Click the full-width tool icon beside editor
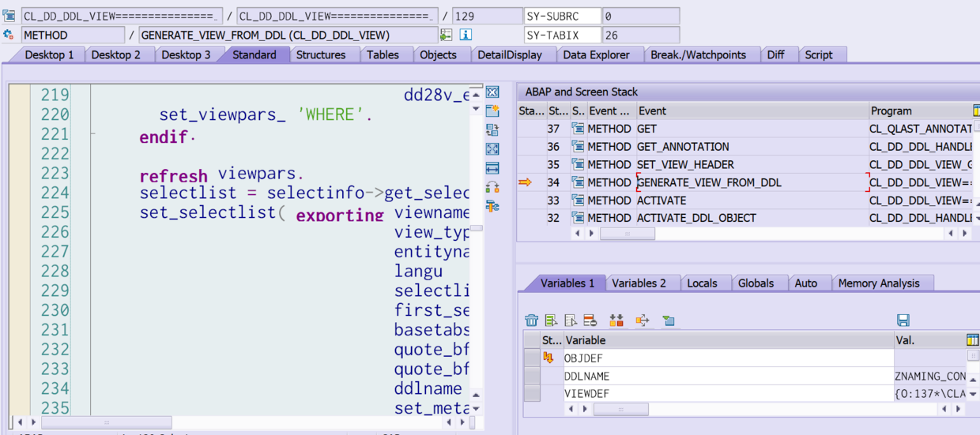 click(x=492, y=168)
